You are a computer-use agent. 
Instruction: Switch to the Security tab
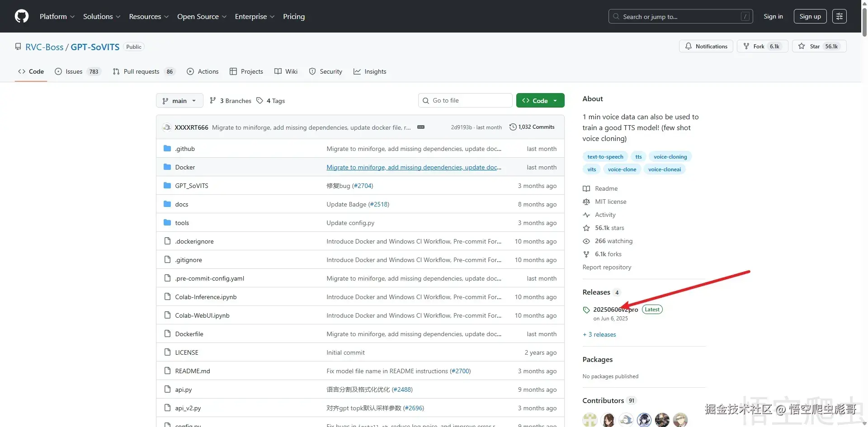tap(325, 71)
